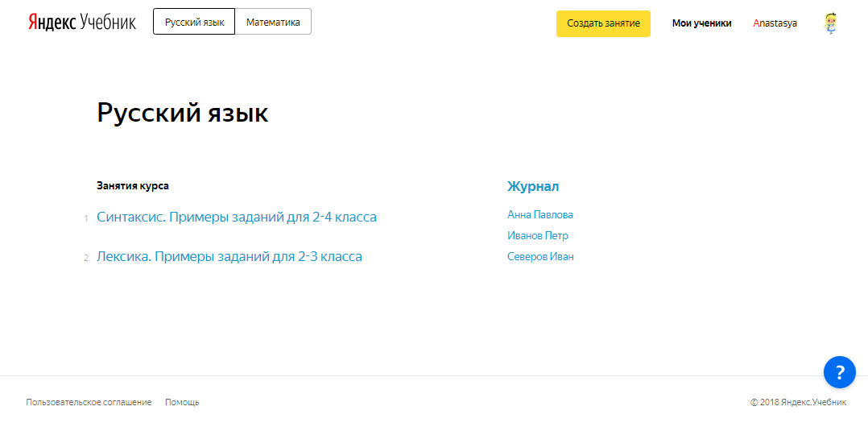Click the Создать занятие button
Screen dimensions: 868x431
click(x=603, y=23)
